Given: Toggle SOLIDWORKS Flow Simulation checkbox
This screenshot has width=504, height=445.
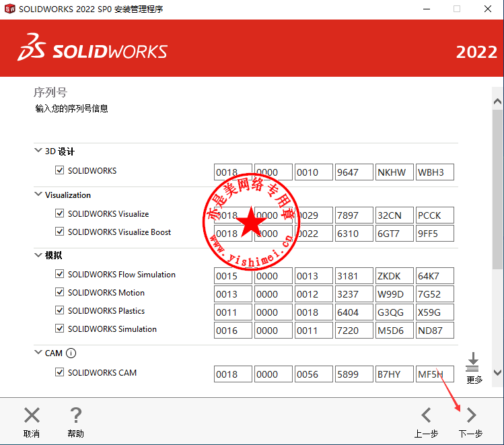Looking at the screenshot, I should (59, 274).
